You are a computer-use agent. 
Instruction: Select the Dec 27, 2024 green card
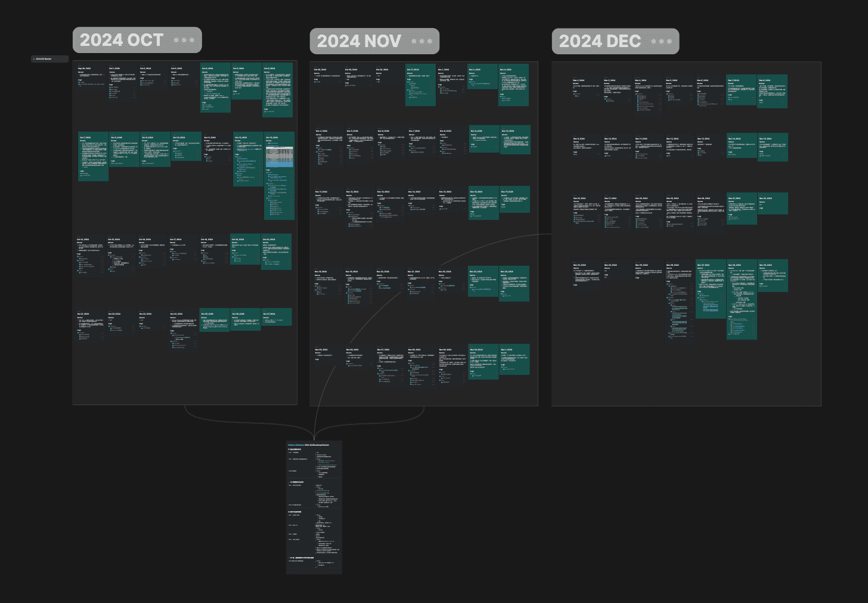coord(711,289)
